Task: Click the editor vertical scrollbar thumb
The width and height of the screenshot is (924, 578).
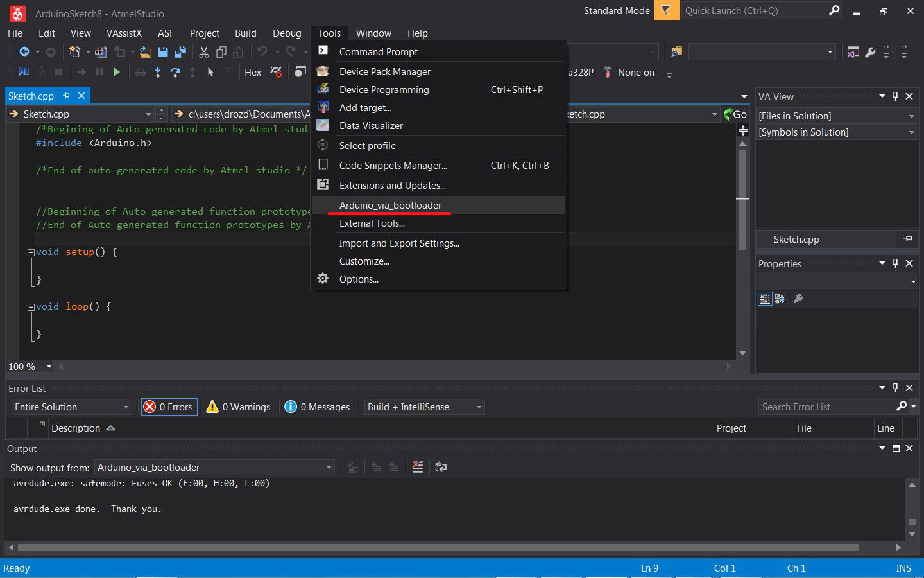Action: pos(742,199)
